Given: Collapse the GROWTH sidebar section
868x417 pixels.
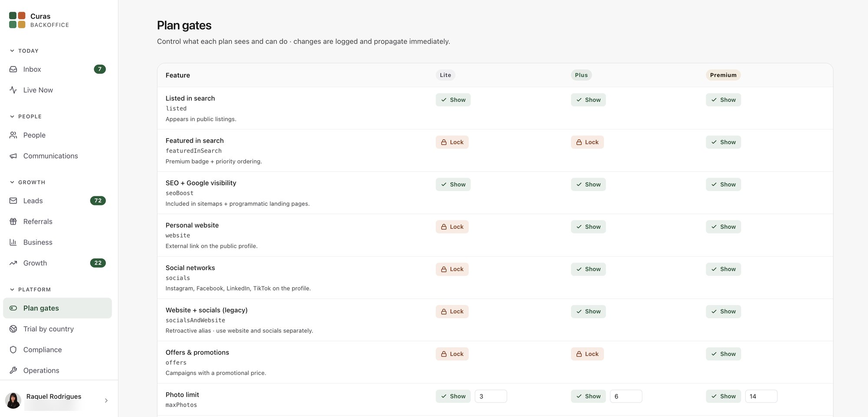Looking at the screenshot, I should (27, 182).
